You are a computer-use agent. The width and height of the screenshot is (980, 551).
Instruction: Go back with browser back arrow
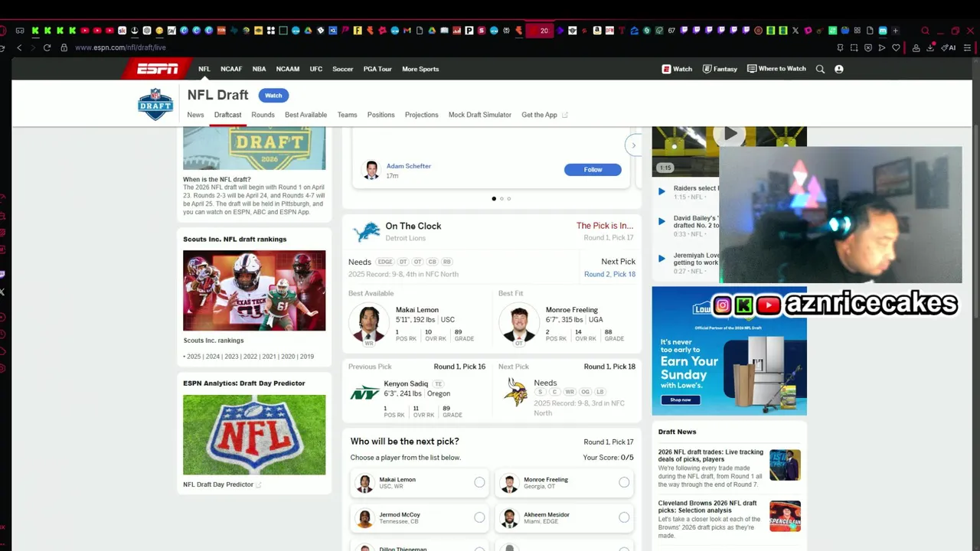(x=20, y=47)
